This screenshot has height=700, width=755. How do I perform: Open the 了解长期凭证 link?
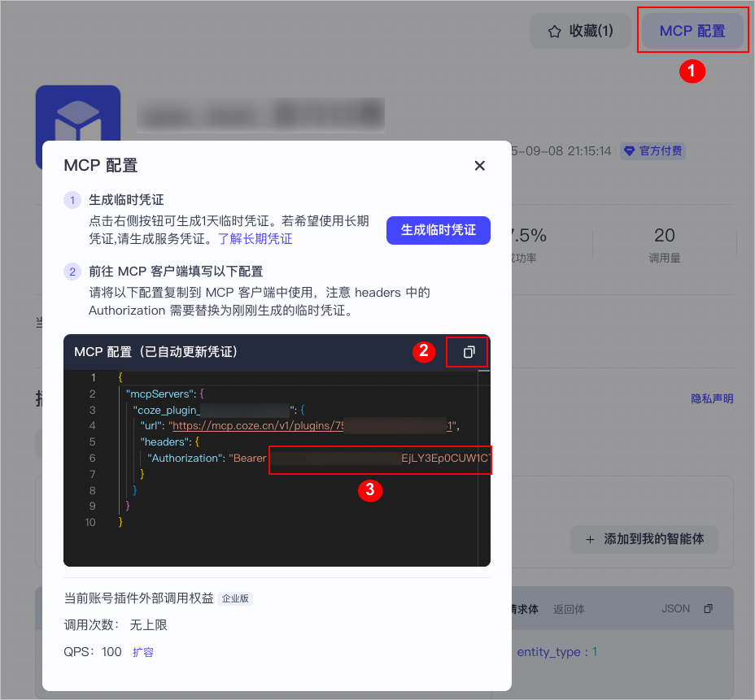tap(255, 239)
